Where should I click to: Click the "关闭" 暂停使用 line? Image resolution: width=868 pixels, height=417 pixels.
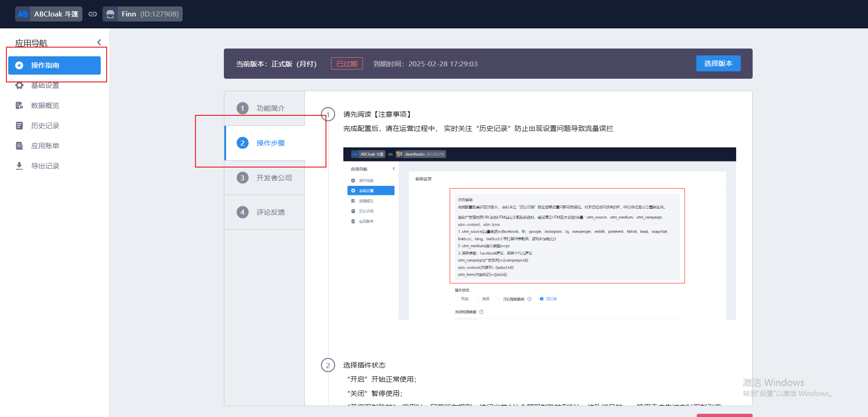click(x=375, y=394)
